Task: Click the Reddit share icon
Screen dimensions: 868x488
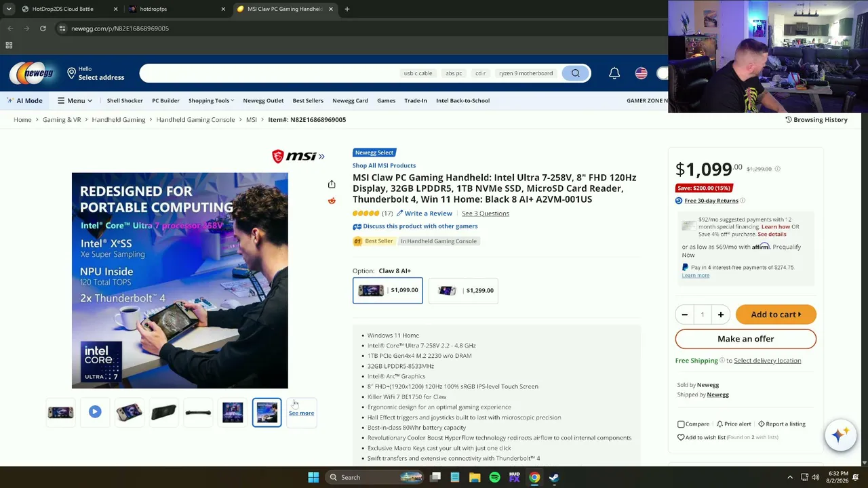Action: (x=332, y=201)
